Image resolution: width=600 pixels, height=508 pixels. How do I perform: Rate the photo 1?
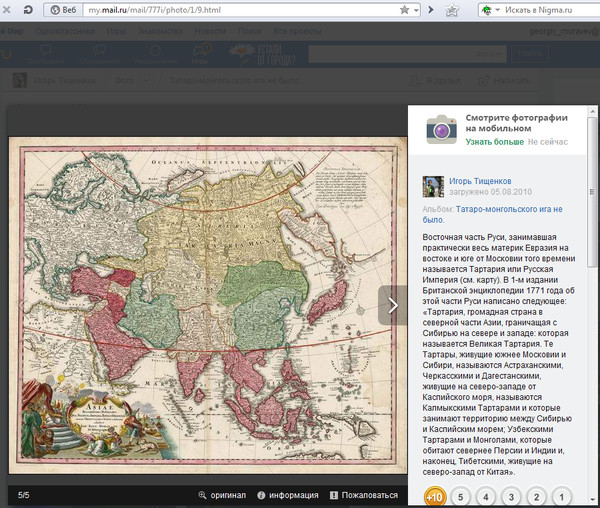click(x=562, y=497)
